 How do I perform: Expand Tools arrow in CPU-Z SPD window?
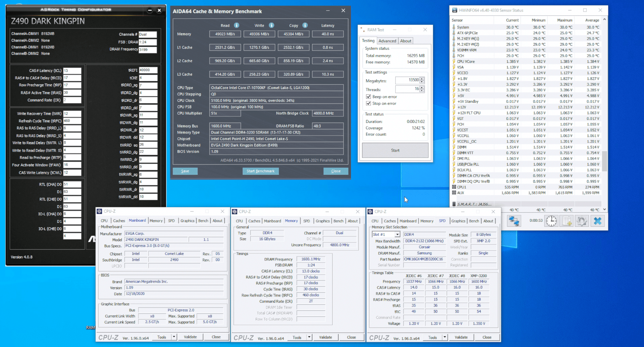coord(445,337)
